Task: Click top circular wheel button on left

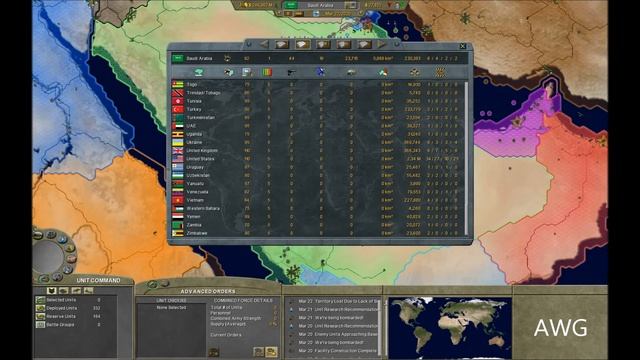Action: [x=51, y=234]
